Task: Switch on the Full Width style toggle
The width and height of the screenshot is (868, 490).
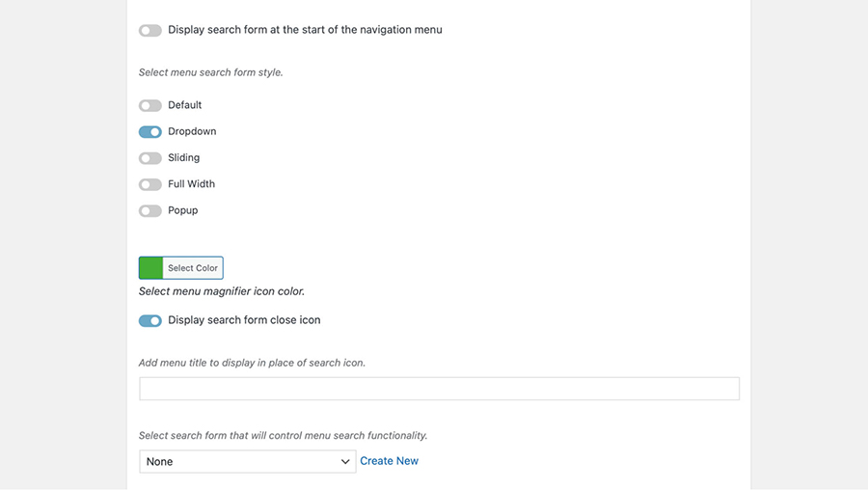Action: pyautogui.click(x=149, y=184)
